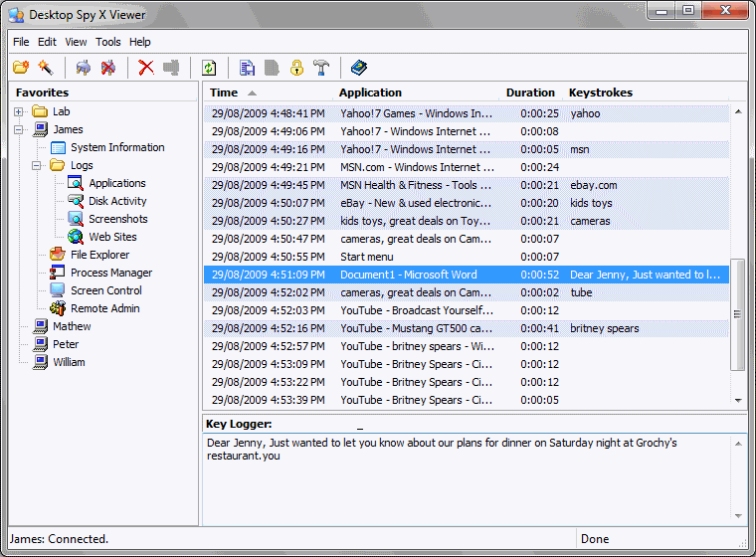756x557 pixels.
Task: Open the help book toolbar icon
Action: 359,68
